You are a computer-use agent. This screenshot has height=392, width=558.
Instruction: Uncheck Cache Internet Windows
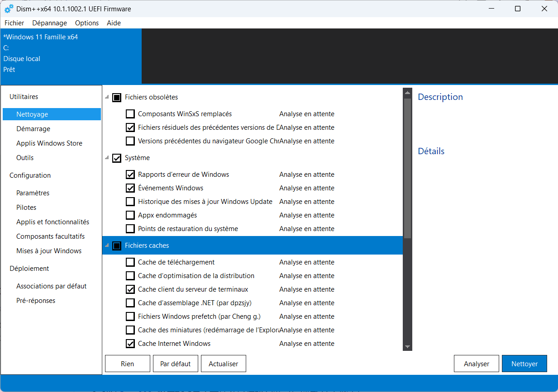[x=130, y=344]
